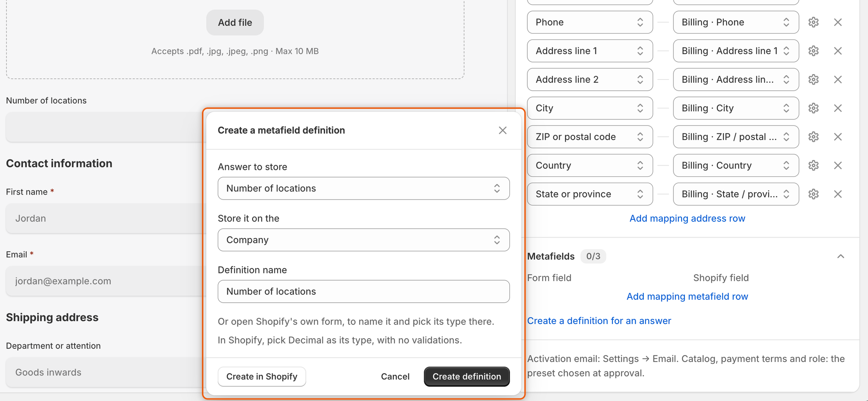Screen dimensions: 868x401
Task: Remove the Address line 1 mapping row
Action: click(838, 51)
